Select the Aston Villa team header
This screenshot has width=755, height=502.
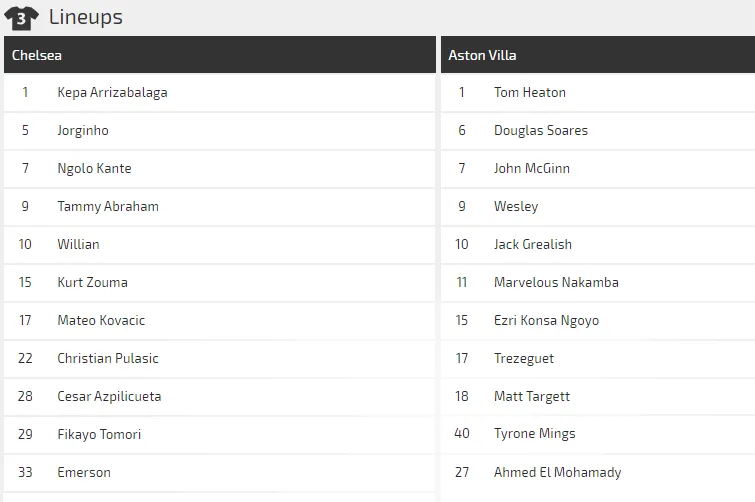coord(482,55)
